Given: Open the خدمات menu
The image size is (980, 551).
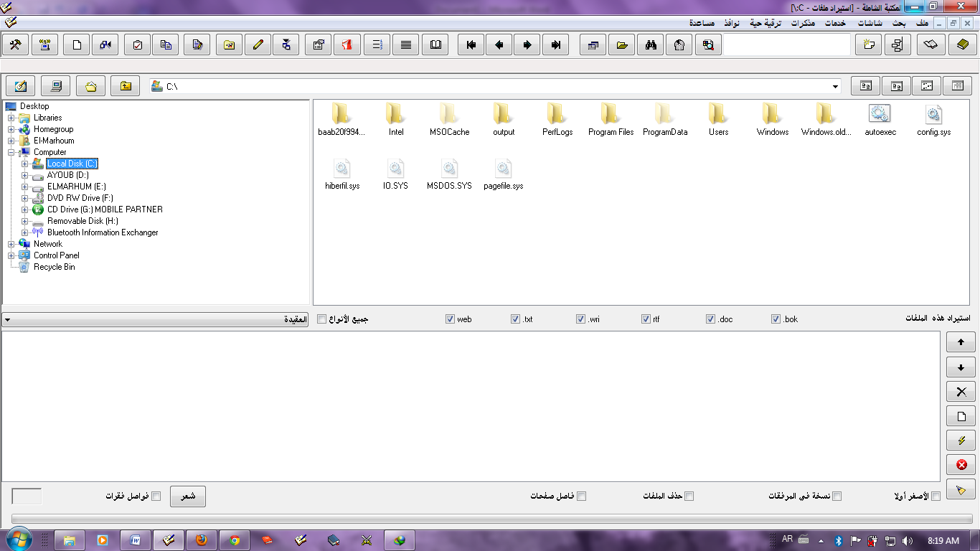Looking at the screenshot, I should click(834, 23).
